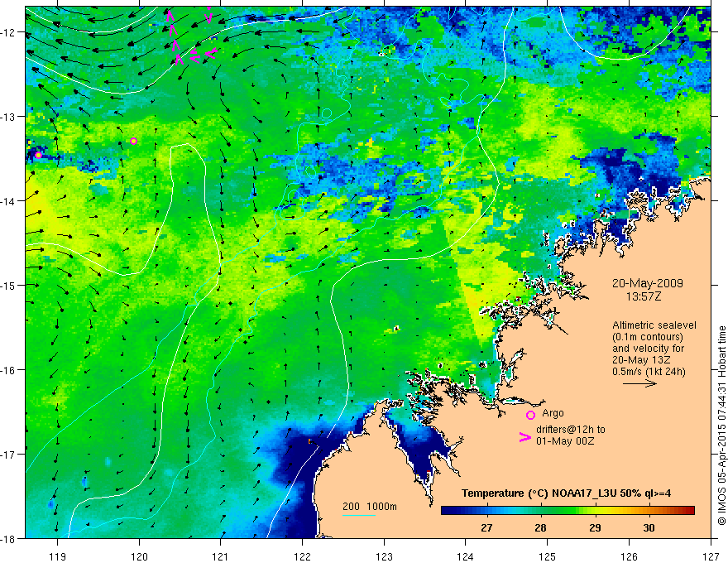Click the '0.5m/s (1kt 24h)' text

coord(649,372)
